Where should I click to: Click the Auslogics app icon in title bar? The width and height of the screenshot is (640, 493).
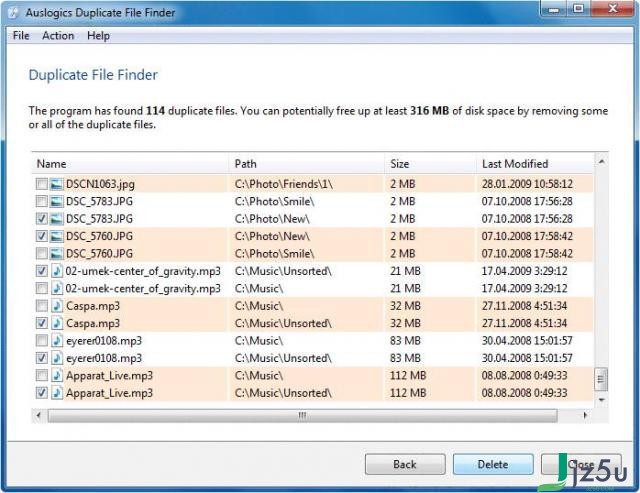click(14, 13)
